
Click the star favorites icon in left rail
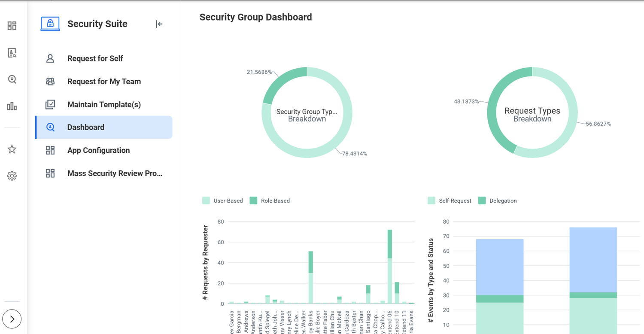12,149
